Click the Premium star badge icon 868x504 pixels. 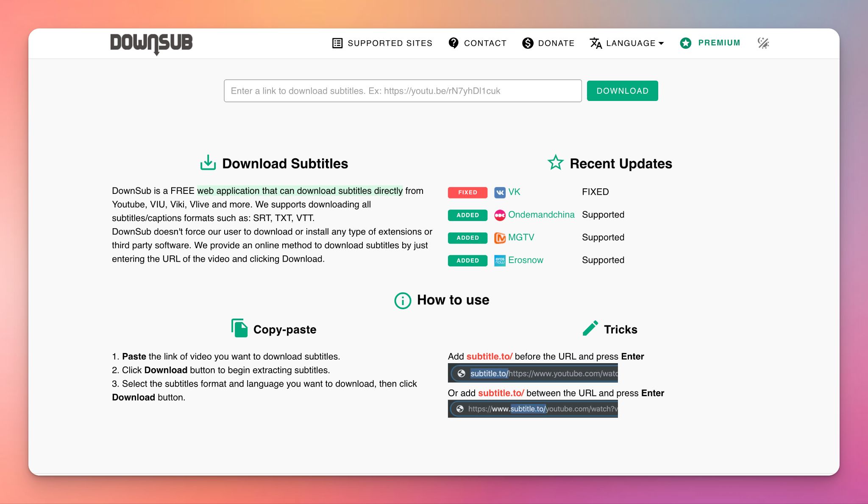click(686, 43)
